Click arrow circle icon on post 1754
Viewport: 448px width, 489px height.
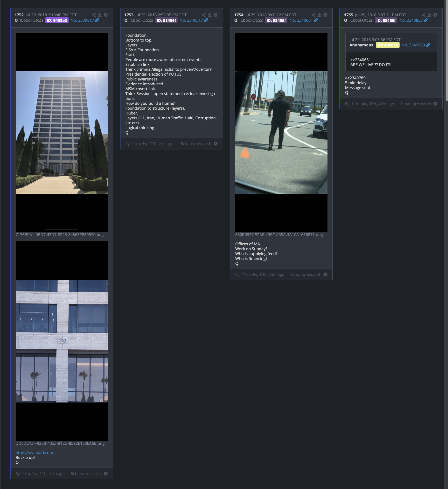[325, 15]
